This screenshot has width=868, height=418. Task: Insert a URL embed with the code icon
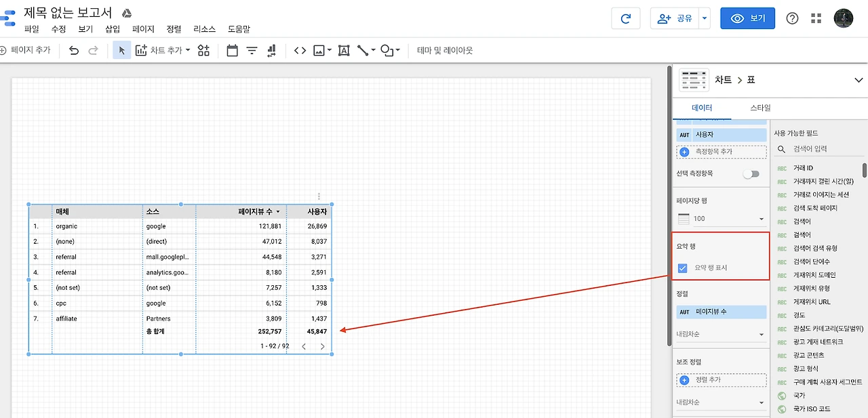click(300, 50)
